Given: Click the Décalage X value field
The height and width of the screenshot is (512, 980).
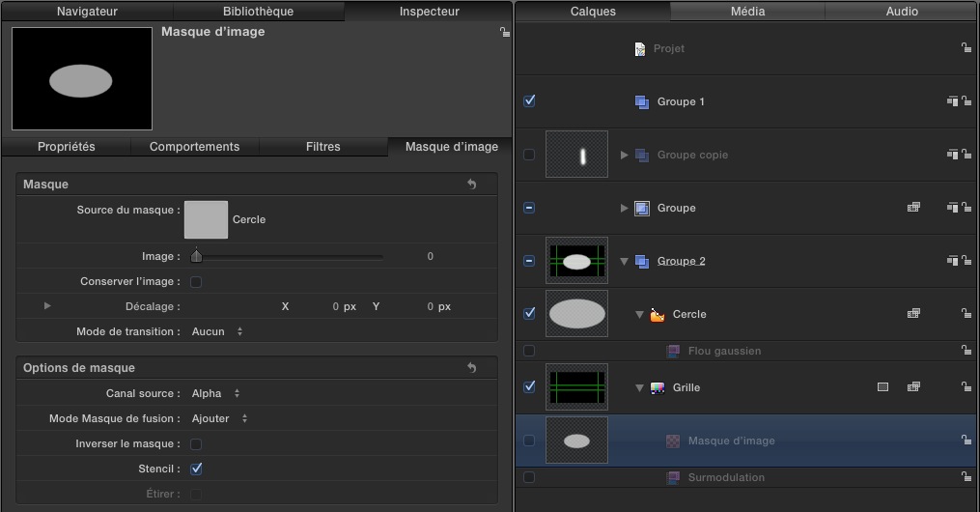Looking at the screenshot, I should pos(336,306).
